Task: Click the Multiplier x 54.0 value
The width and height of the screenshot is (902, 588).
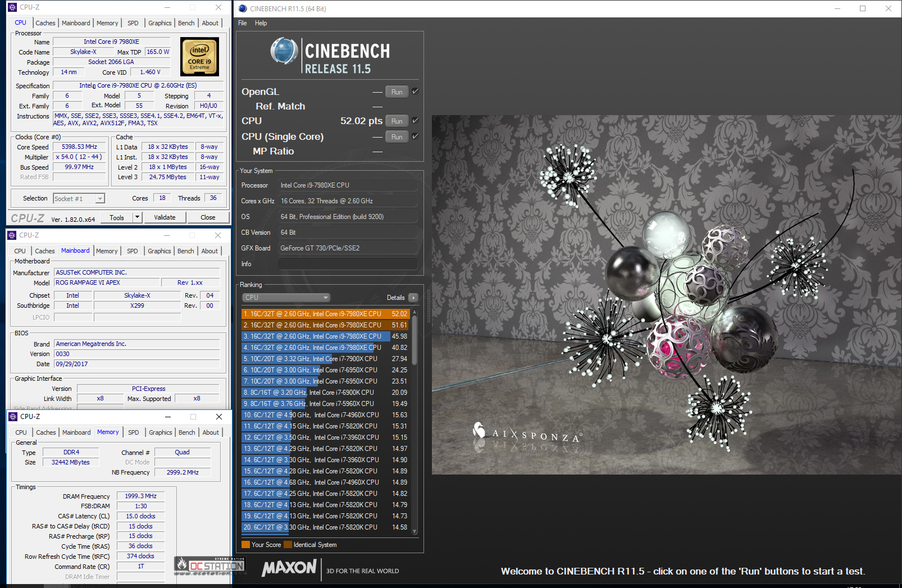Action: coord(80,157)
